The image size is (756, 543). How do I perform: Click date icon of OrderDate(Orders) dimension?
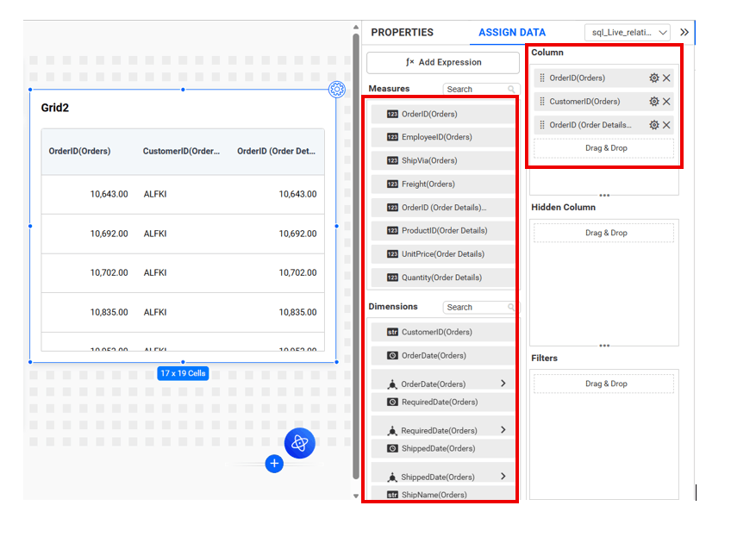pyautogui.click(x=392, y=355)
